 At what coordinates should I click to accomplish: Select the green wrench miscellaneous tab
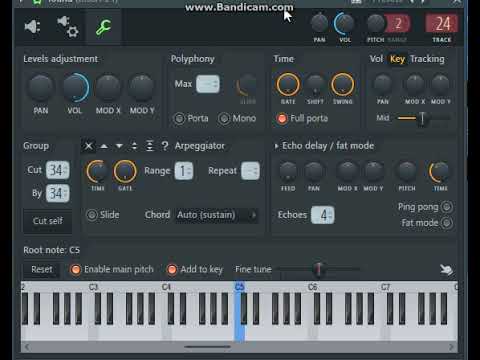point(103,27)
